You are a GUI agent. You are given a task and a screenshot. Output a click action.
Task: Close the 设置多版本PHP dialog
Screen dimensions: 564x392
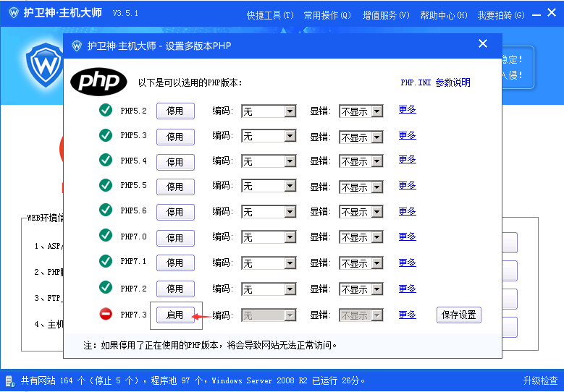click(x=483, y=44)
